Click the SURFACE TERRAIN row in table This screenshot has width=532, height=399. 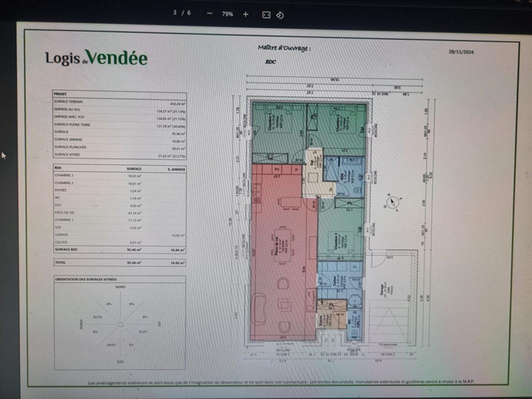pos(120,101)
